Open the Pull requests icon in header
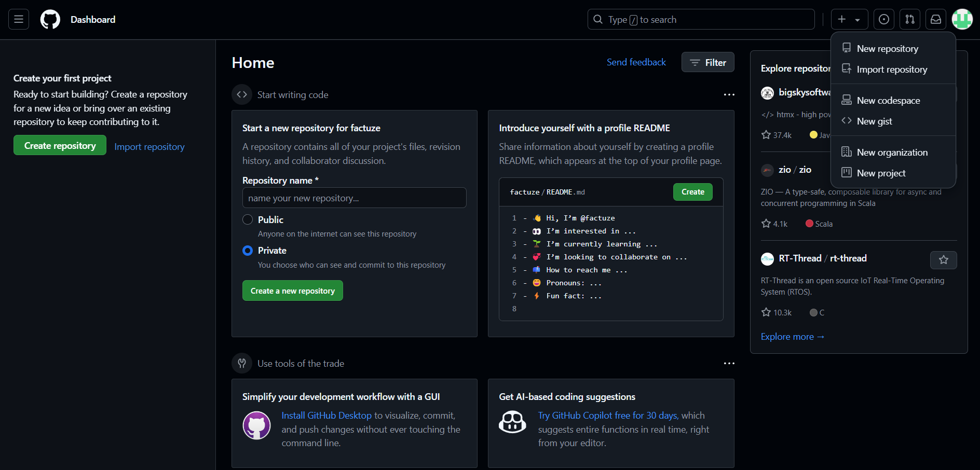 click(910, 20)
